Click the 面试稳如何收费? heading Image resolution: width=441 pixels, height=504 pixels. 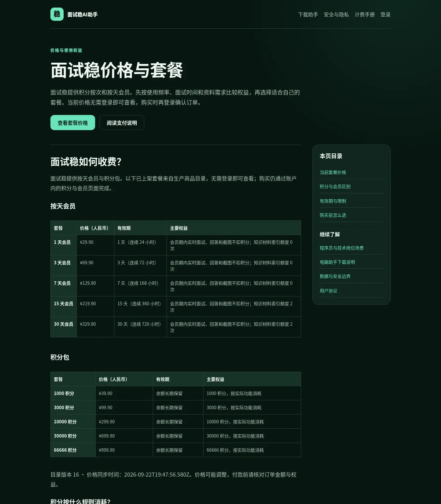tap(86, 162)
